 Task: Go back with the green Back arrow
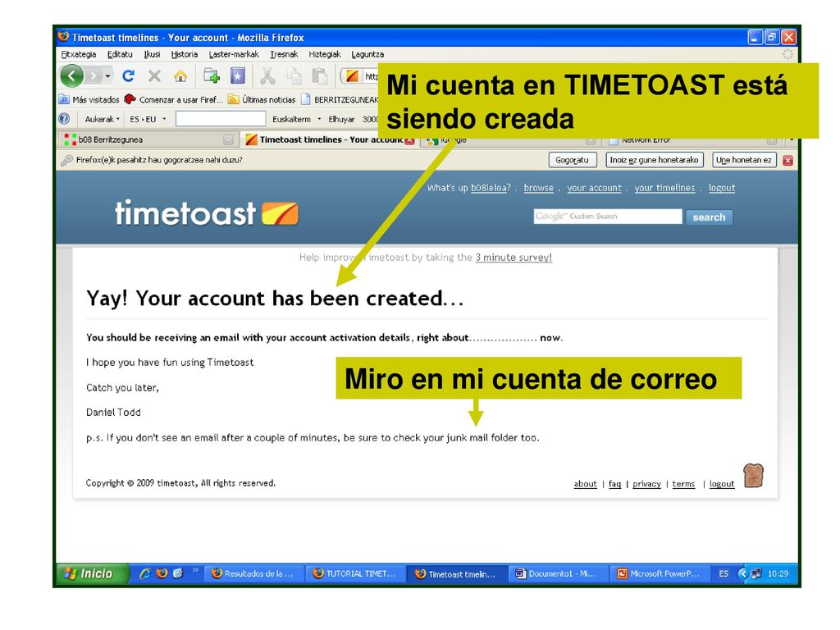coord(72,76)
